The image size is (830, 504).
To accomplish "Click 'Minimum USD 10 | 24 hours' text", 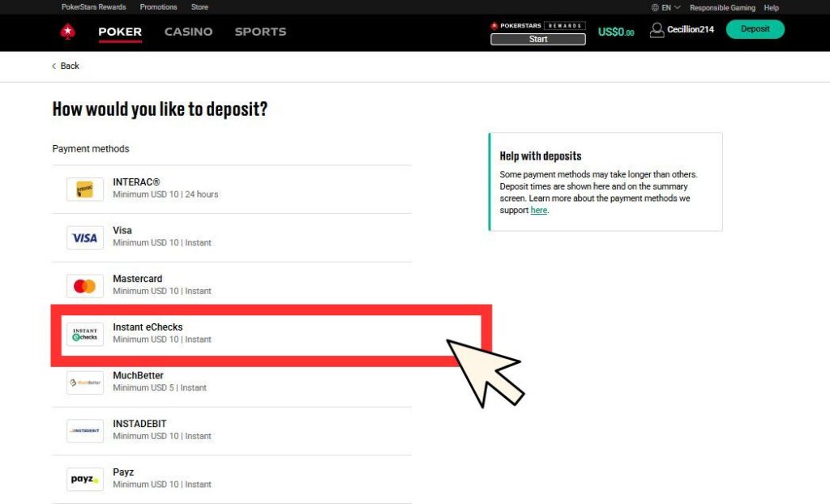I will tap(165, 194).
